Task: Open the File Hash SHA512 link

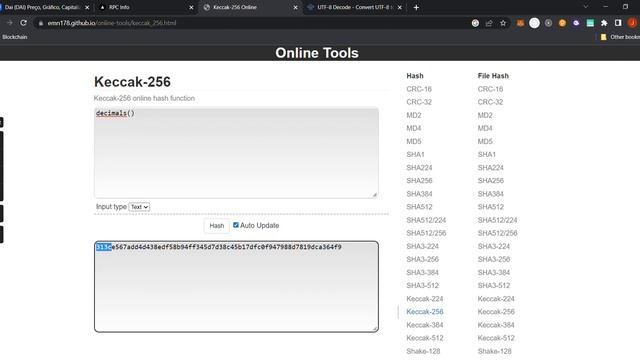Action: tap(491, 207)
